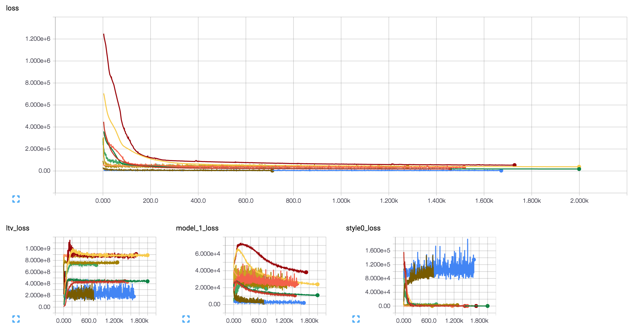Click the 200.0 x-axis label on loss chart

(150, 201)
